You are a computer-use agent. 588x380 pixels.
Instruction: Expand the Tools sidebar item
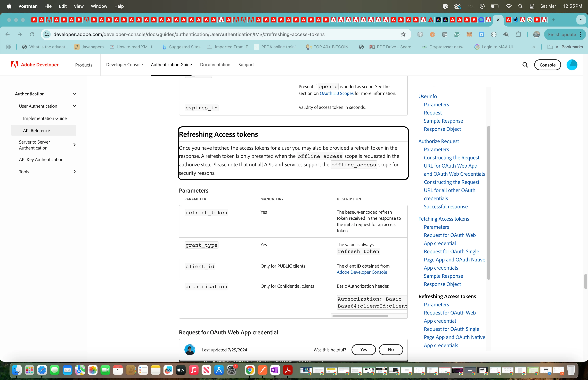tap(74, 171)
